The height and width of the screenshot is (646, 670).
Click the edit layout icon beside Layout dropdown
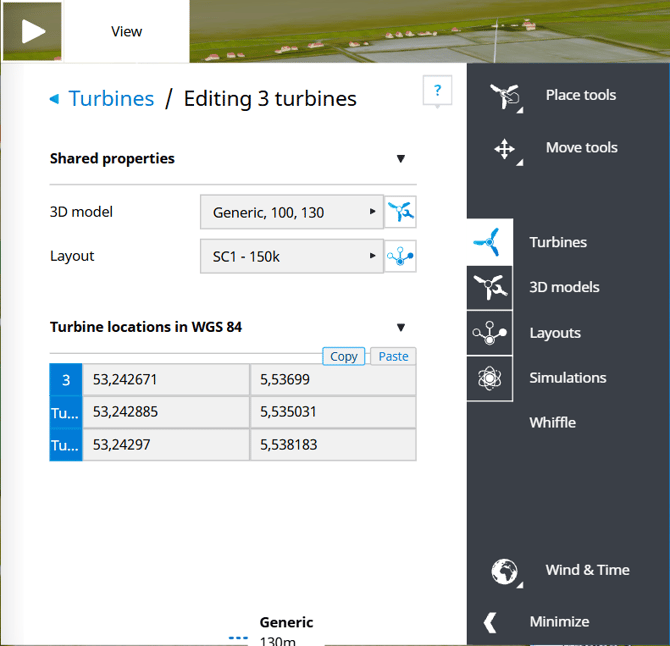click(x=400, y=256)
